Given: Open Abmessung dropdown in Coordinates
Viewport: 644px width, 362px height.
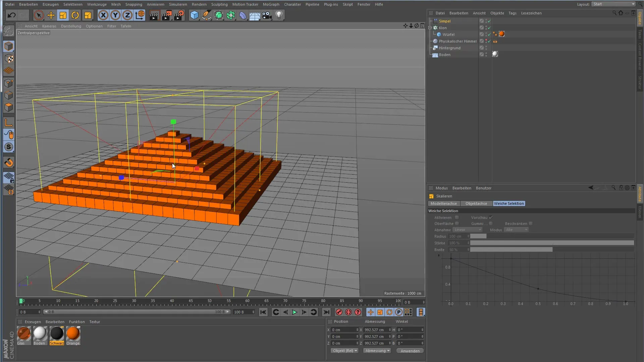Looking at the screenshot, I should coord(377,351).
